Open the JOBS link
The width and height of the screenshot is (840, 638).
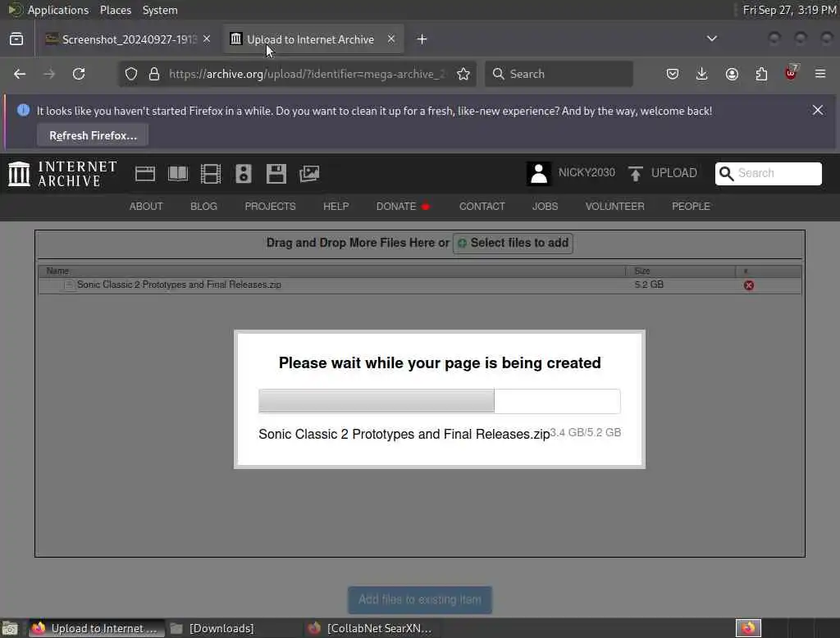(x=545, y=206)
